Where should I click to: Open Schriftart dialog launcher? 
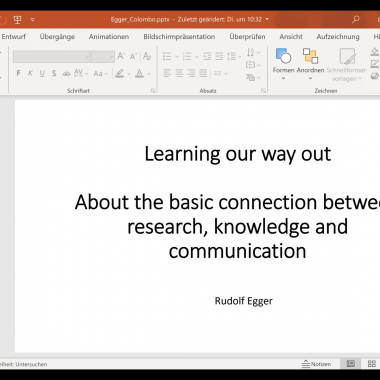tap(153, 90)
